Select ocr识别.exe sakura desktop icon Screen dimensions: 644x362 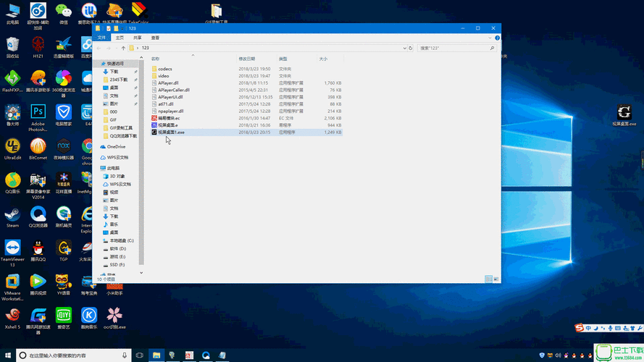click(114, 319)
